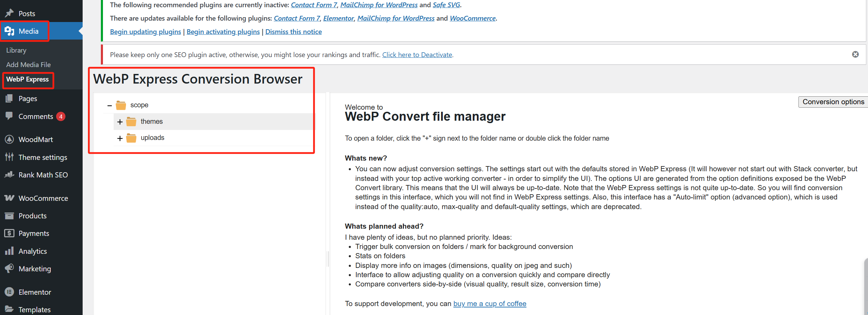Click the panel splitter grip between tree and welcome panel
868x315 pixels.
(x=328, y=259)
